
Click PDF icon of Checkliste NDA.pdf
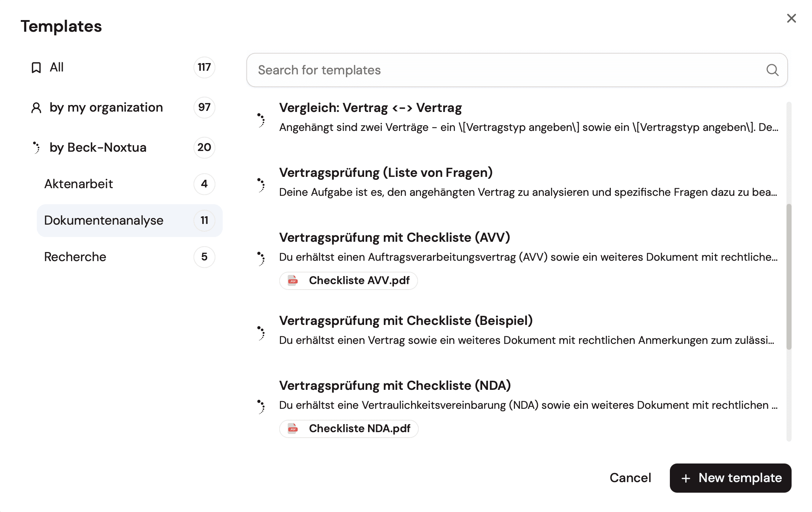tap(293, 428)
